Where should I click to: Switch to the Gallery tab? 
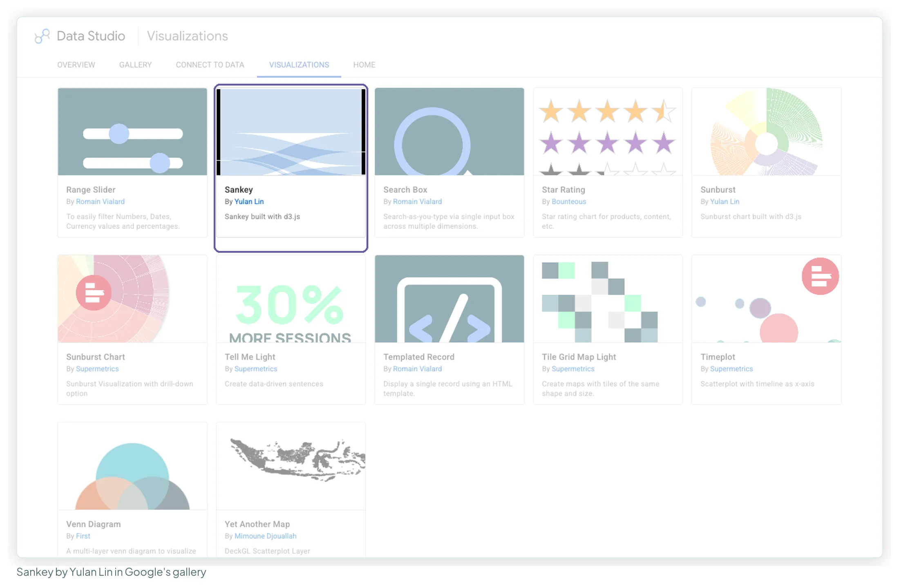135,65
